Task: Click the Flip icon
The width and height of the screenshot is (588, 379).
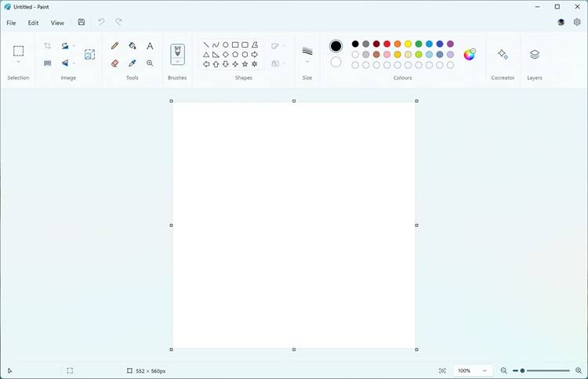Action: (x=65, y=63)
